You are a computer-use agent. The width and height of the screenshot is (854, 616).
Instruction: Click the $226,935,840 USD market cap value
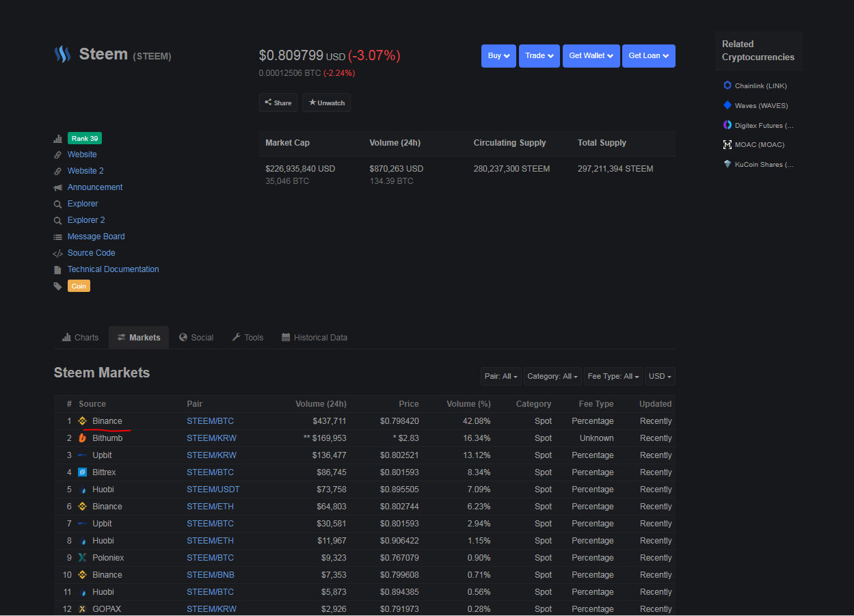click(300, 169)
